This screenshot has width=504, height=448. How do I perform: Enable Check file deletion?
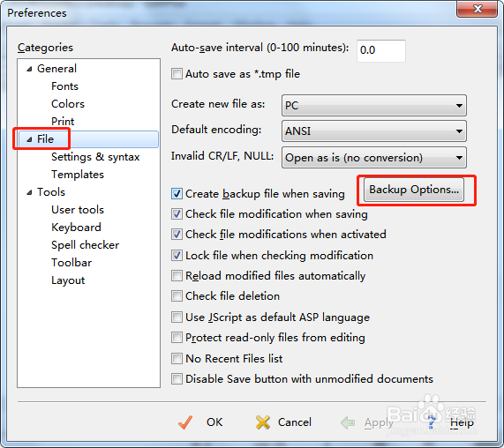tap(177, 295)
